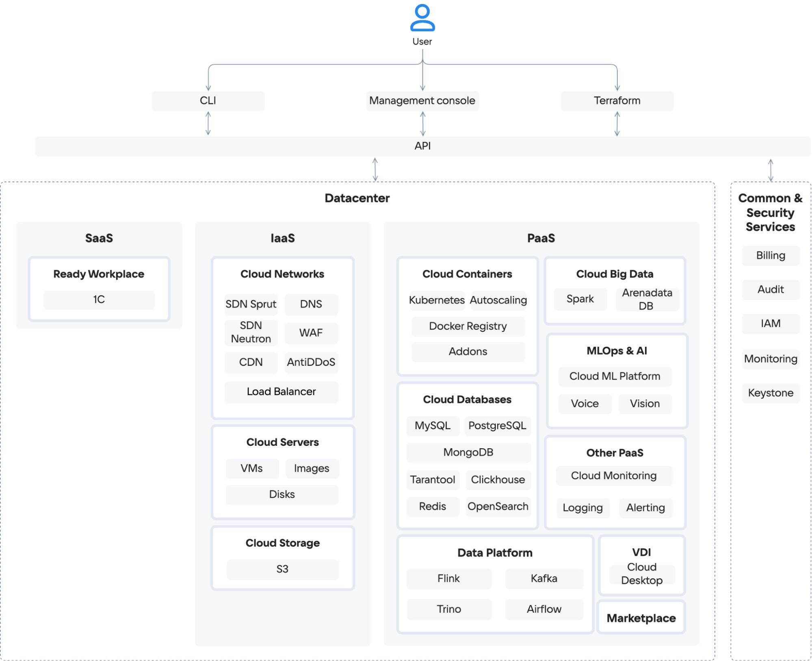Select the CLI box
Screen dimensions: 812x661
[x=208, y=101]
